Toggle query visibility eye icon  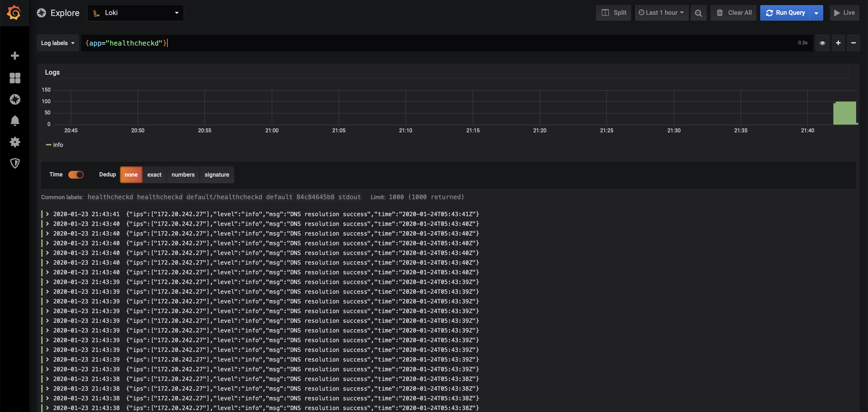tap(822, 43)
